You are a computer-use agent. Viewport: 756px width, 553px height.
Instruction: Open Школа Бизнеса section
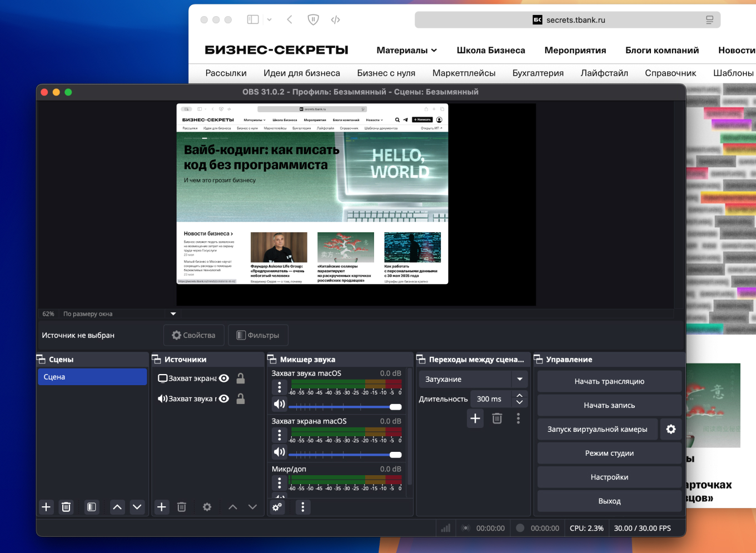click(x=491, y=50)
